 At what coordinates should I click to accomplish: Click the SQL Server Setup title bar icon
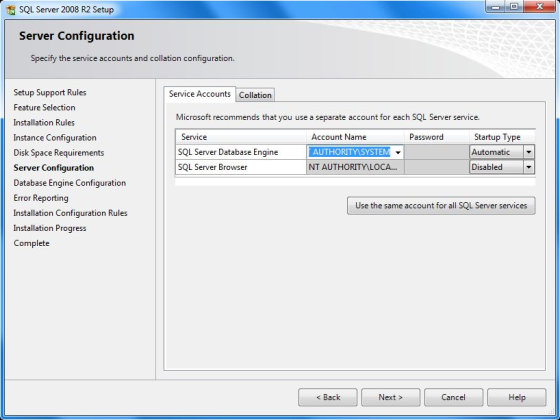click(x=11, y=10)
